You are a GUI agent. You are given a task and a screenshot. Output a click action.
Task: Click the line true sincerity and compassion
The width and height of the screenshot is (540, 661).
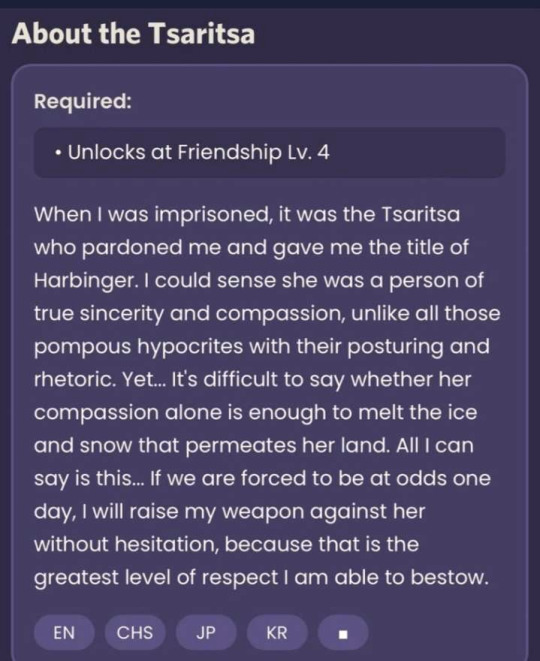point(267,314)
